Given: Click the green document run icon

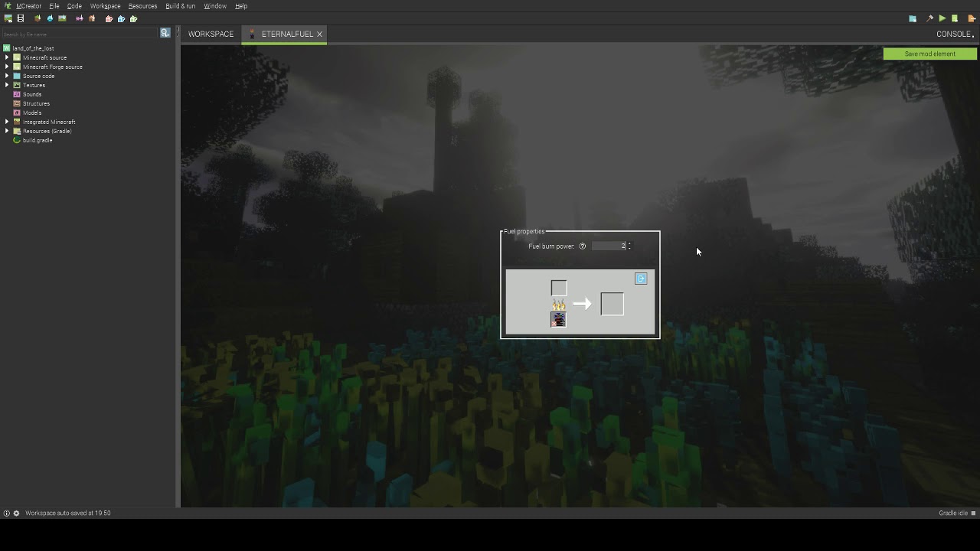Looking at the screenshot, I should point(955,18).
